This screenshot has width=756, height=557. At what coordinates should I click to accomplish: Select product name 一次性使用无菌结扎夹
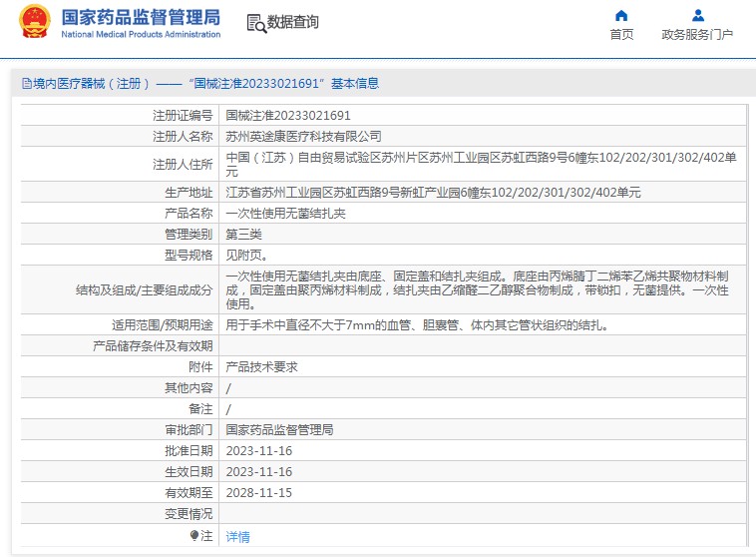pos(285,214)
